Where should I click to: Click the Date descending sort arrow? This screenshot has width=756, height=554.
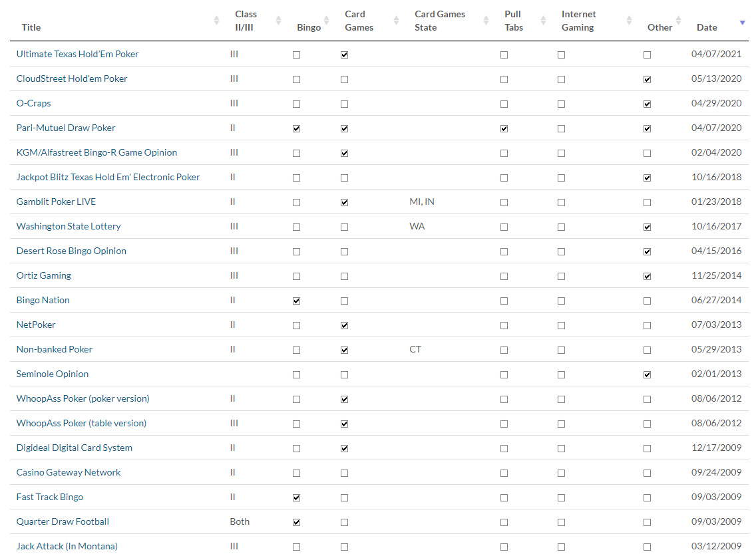(743, 23)
